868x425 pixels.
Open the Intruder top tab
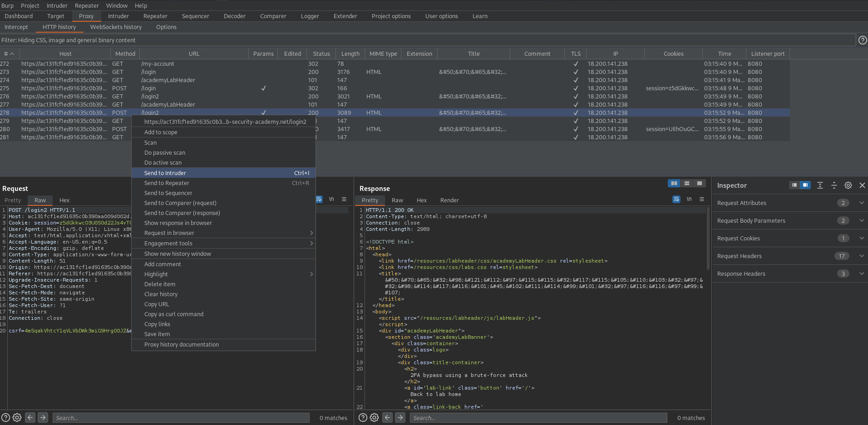(118, 16)
